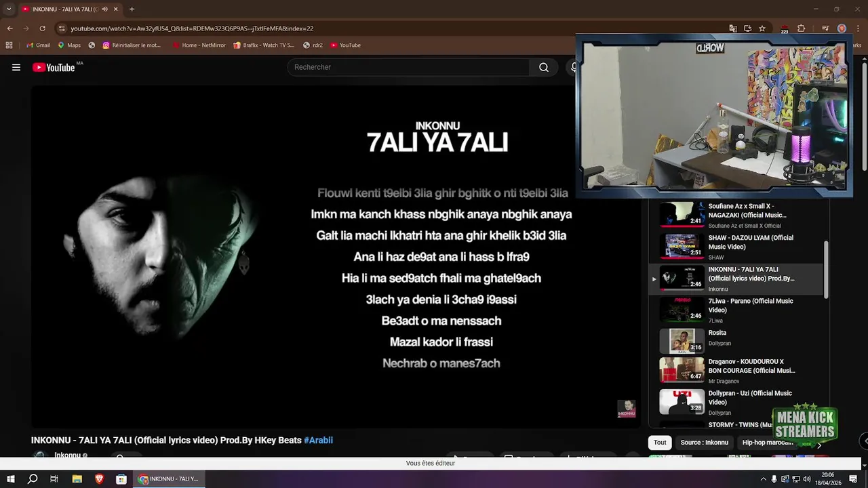Click the video title INKONNU - 7ALI YA 7ALI
The height and width of the screenshot is (488, 868).
pos(166,440)
